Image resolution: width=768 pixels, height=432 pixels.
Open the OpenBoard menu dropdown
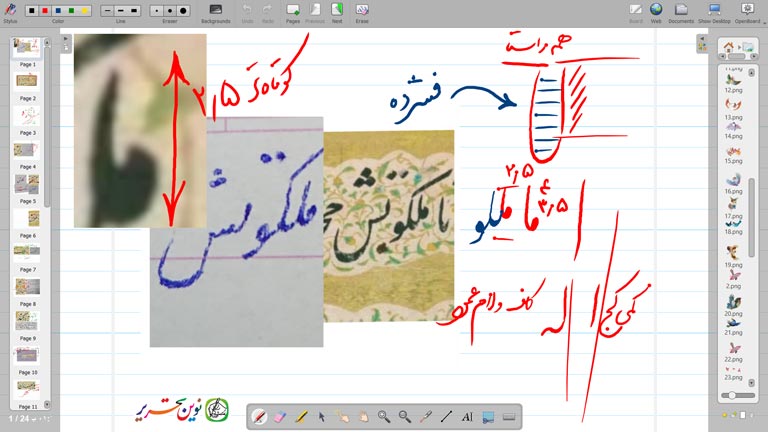(746, 11)
